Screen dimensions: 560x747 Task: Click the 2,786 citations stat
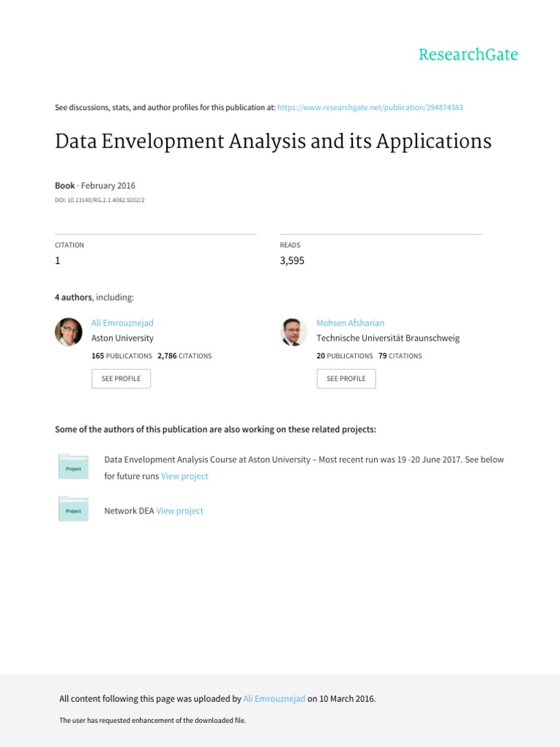click(x=184, y=356)
